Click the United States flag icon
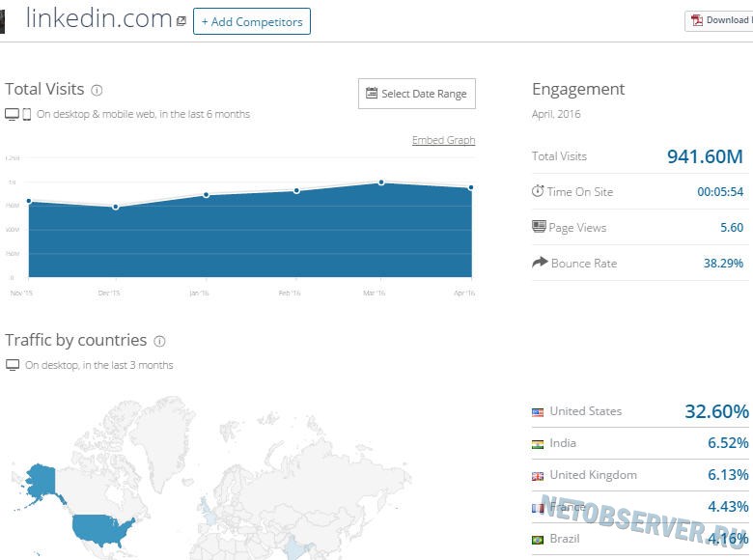The width and height of the screenshot is (753, 560). (x=538, y=412)
